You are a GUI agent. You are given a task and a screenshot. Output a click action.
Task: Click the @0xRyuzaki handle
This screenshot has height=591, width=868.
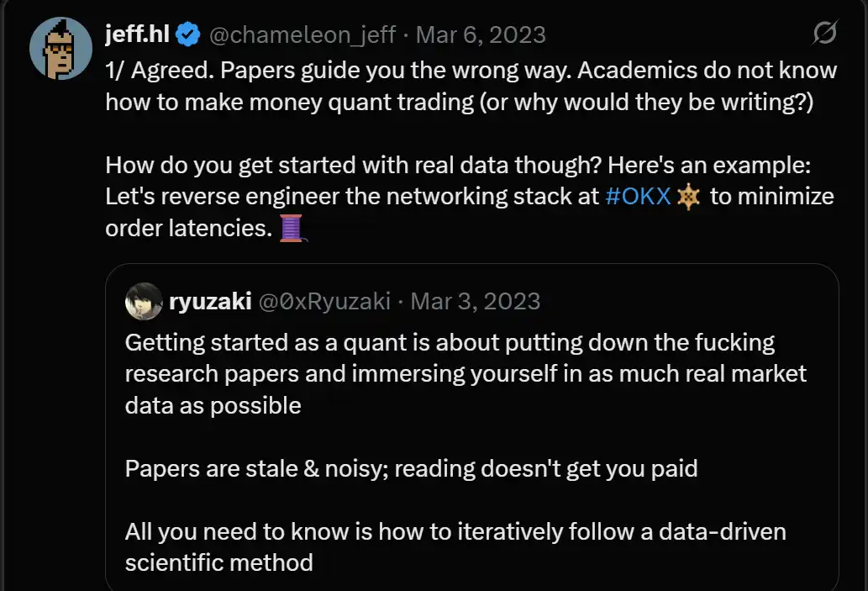tap(324, 301)
